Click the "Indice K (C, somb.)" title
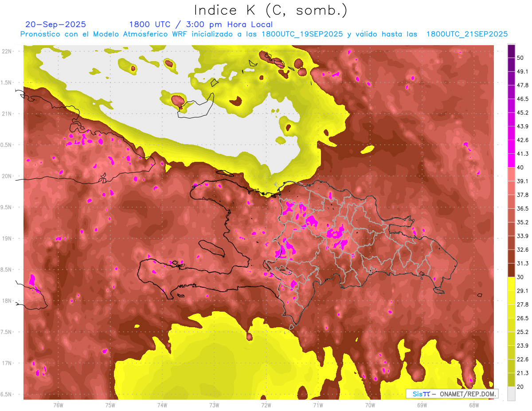This screenshot has width=532, height=411. click(270, 10)
